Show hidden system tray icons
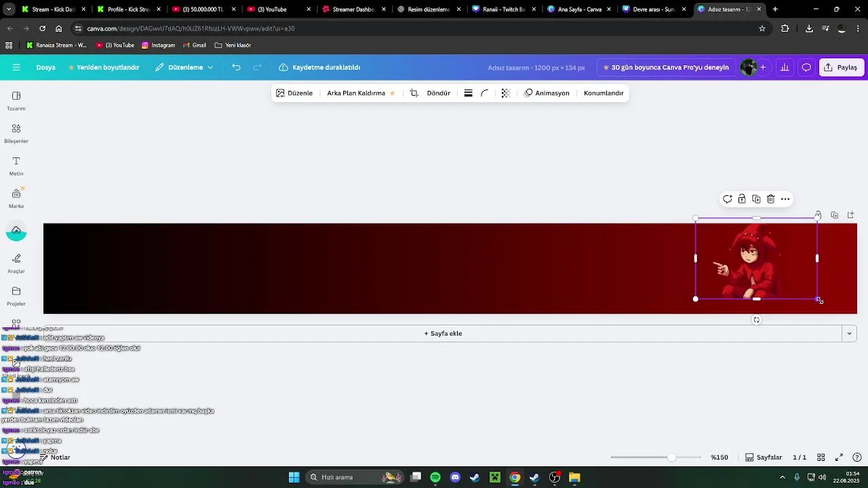868x488 pixels. pos(783,477)
